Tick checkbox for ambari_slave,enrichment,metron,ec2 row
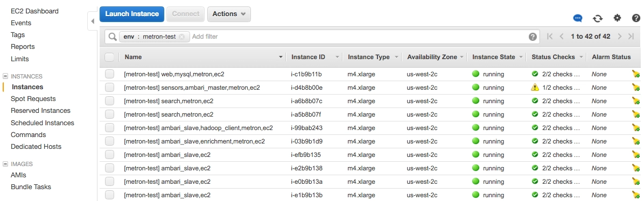 (x=109, y=141)
